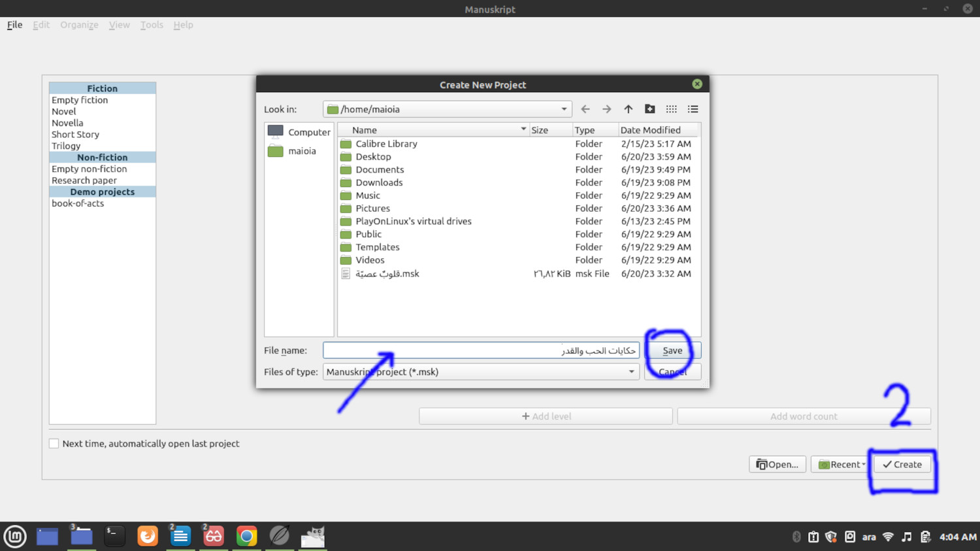Open the Public folder

click(368, 235)
